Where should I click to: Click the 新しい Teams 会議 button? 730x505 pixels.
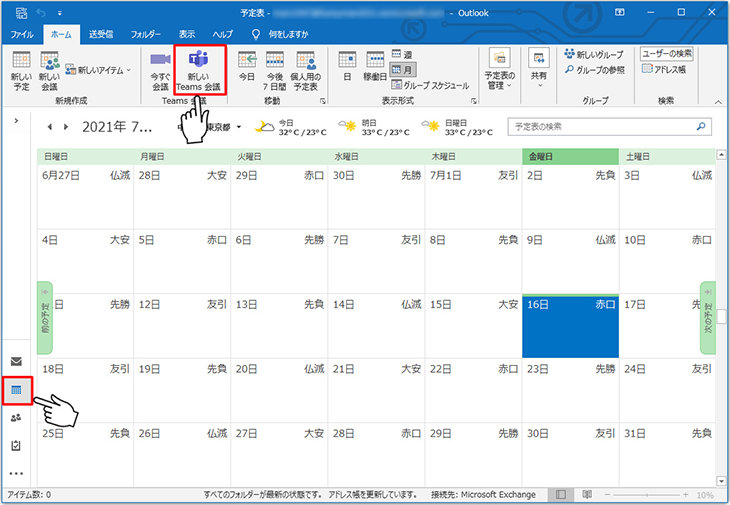199,71
